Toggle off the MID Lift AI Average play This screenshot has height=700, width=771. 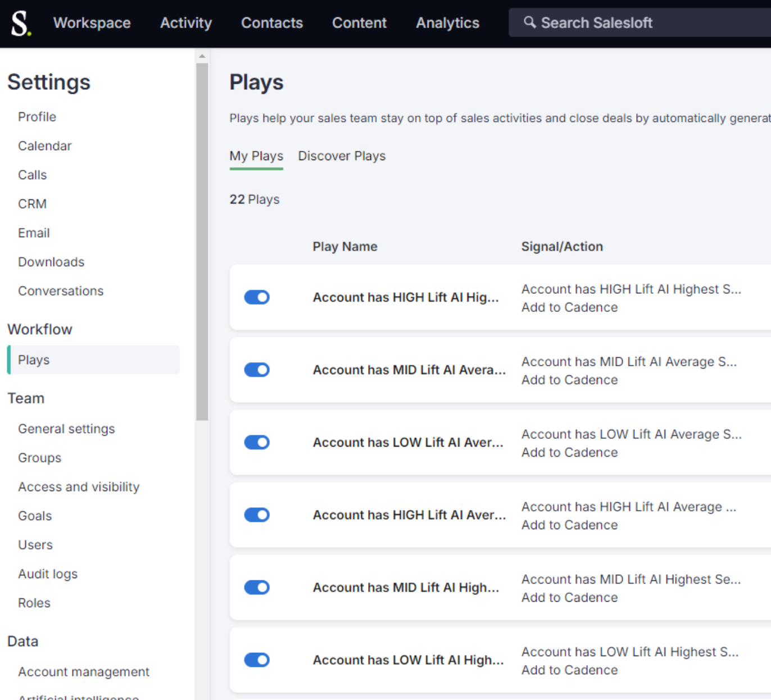click(257, 370)
